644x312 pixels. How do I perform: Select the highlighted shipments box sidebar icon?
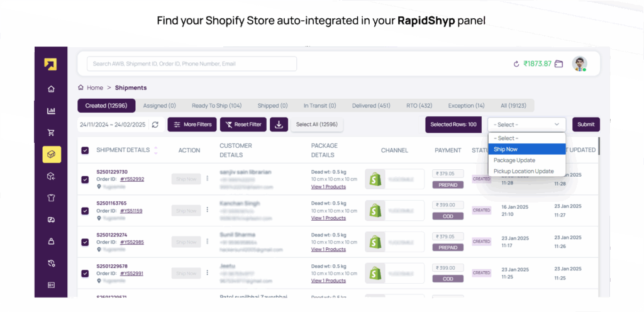[52, 154]
